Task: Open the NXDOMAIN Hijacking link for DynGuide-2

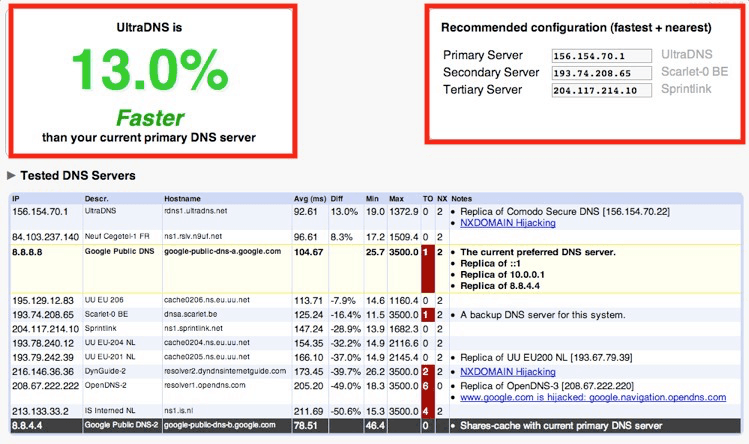Action: coord(507,371)
